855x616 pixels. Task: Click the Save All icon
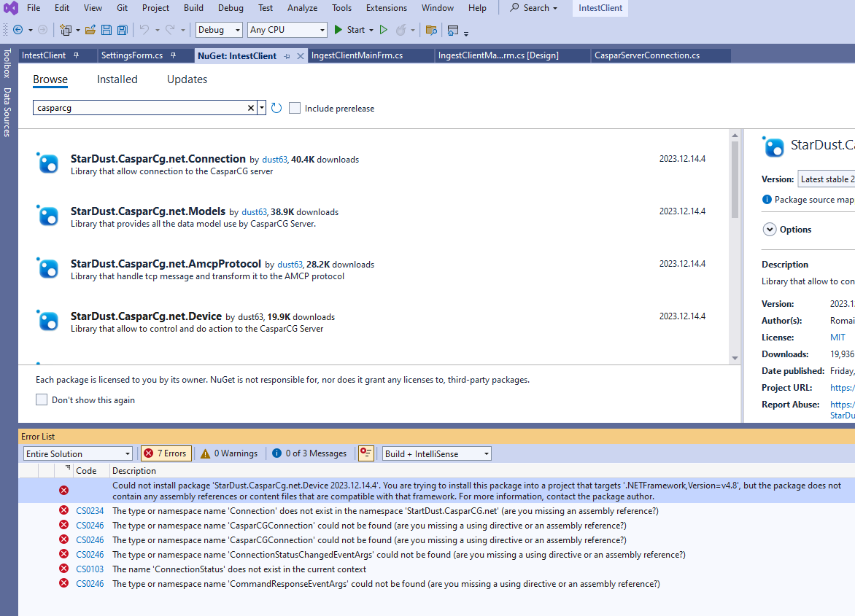[123, 30]
